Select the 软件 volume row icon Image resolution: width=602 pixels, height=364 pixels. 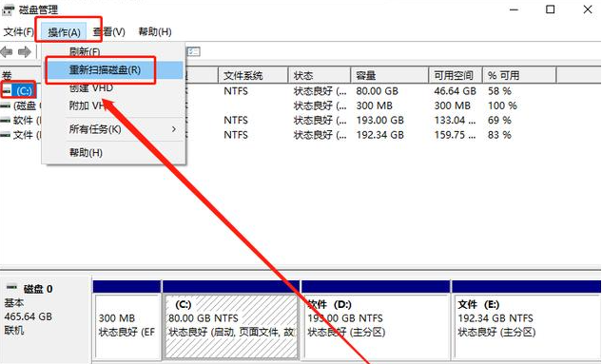(x=6, y=120)
